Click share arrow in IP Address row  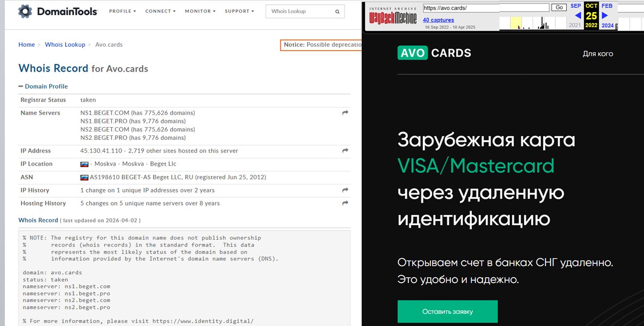click(x=345, y=151)
